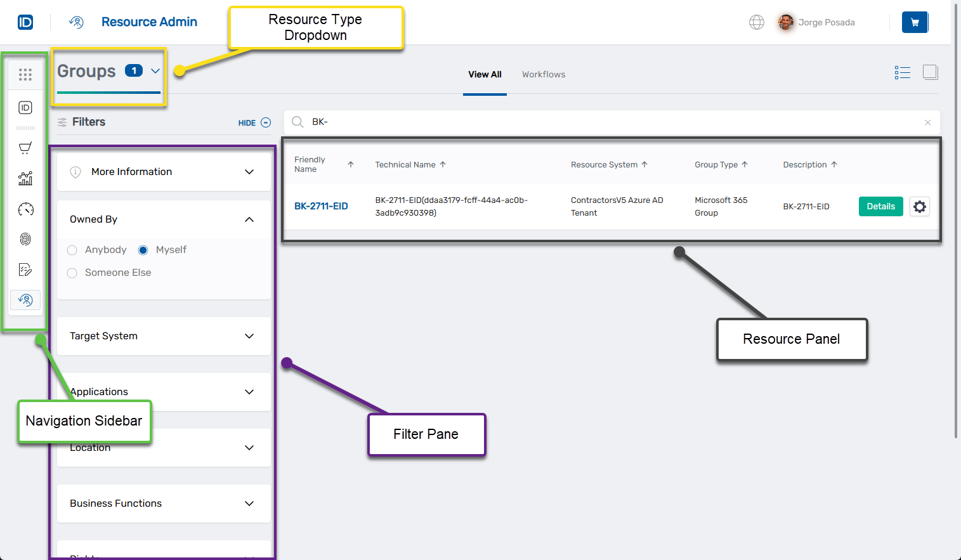The height and width of the screenshot is (560, 961).
Task: Switch to list view layout
Action: tap(902, 72)
